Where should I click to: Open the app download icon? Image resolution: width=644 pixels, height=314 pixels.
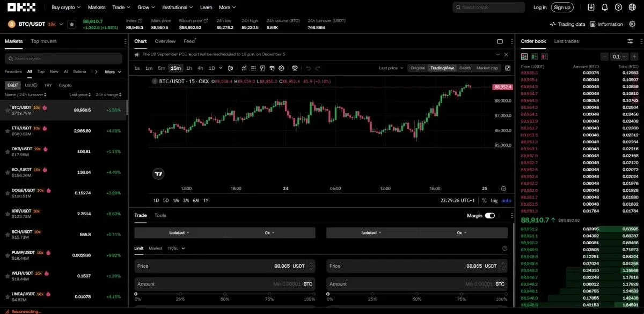(591, 8)
